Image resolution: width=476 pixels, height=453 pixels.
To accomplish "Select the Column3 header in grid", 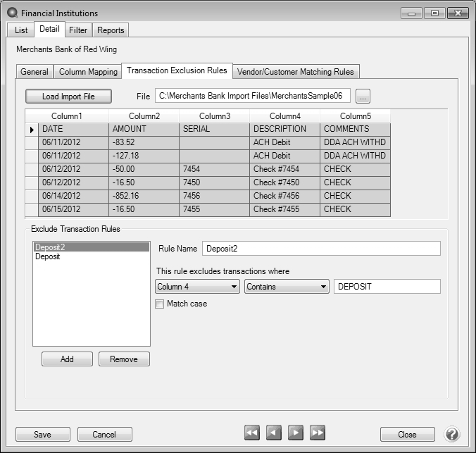I will tap(214, 116).
